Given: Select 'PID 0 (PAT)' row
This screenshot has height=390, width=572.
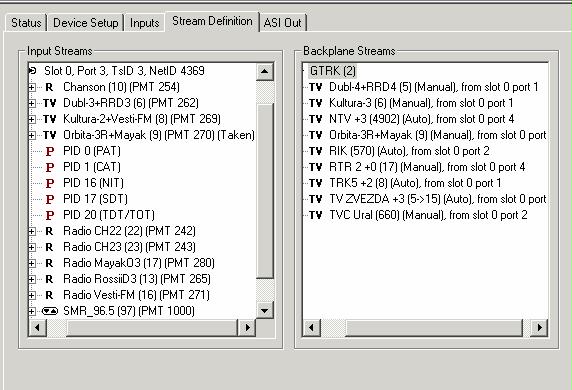Looking at the screenshot, I should click(x=92, y=151).
